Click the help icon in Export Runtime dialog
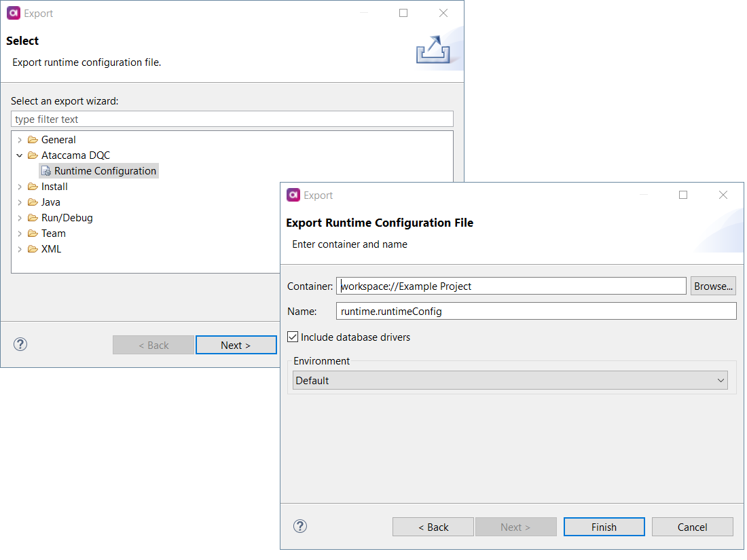The width and height of the screenshot is (747, 560). (300, 526)
